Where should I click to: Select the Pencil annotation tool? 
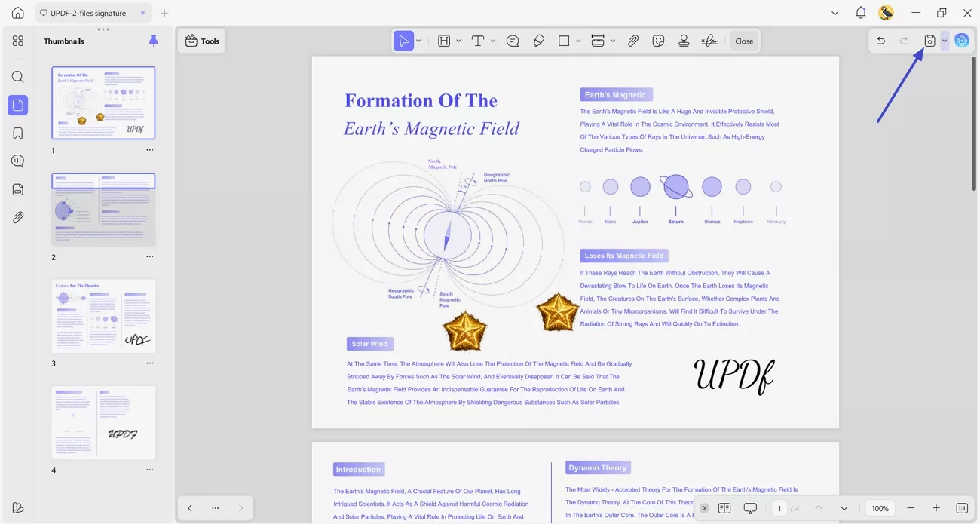point(538,41)
